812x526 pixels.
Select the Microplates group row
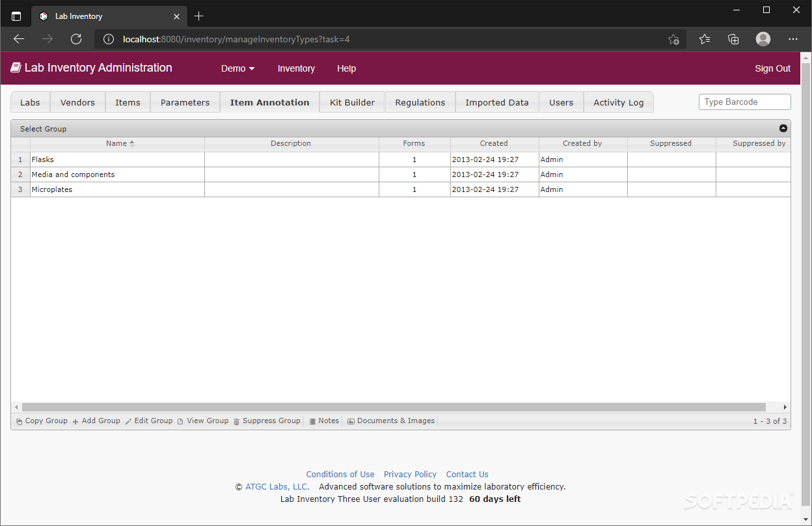[x=401, y=189]
